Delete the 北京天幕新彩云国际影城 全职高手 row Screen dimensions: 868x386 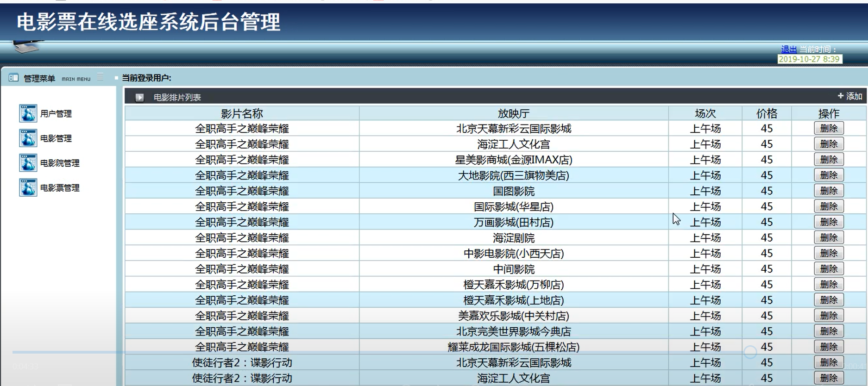pos(829,128)
